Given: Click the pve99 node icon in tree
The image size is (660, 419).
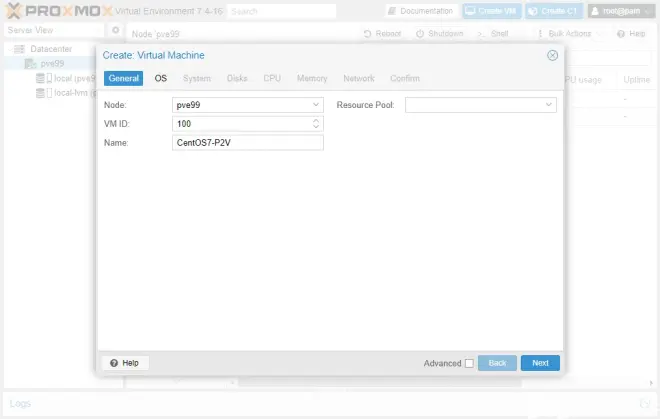Looking at the screenshot, I should click(x=30, y=64).
